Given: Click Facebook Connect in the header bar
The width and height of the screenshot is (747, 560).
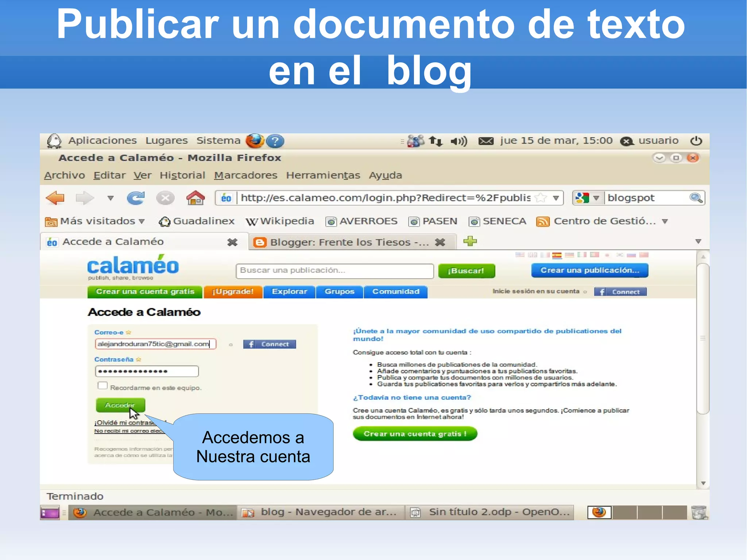Looking at the screenshot, I should pyautogui.click(x=620, y=291).
